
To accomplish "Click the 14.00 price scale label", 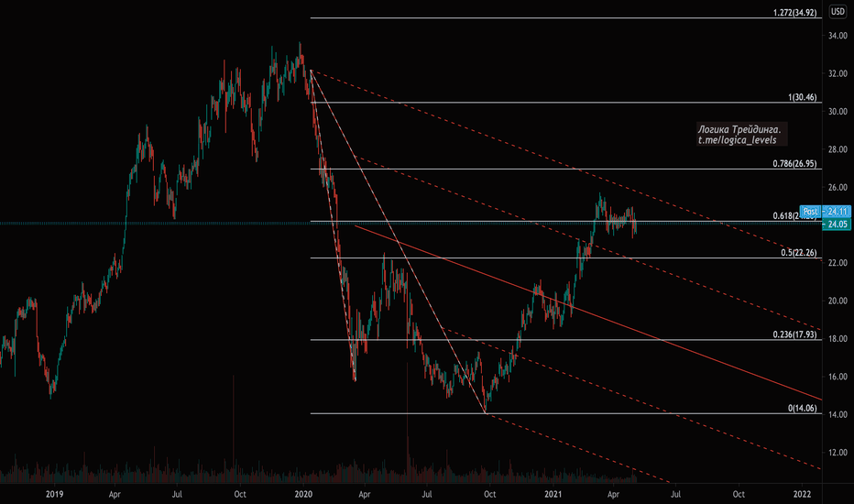I will [x=838, y=414].
